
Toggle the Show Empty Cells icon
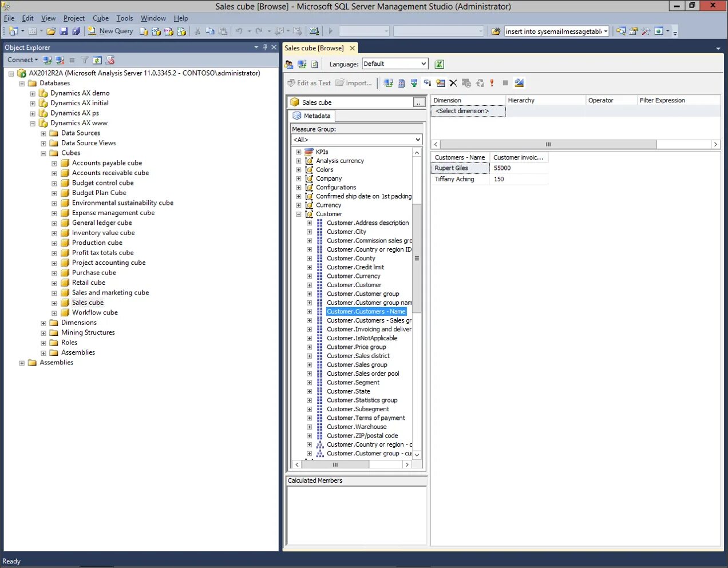point(427,83)
